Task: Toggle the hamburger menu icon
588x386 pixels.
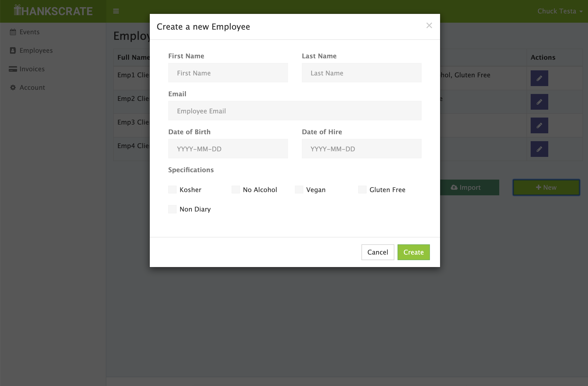Action: coord(116,11)
